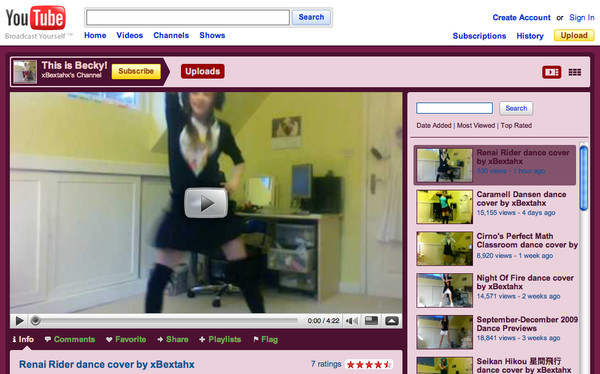The height and width of the screenshot is (374, 600).
Task: Subscribe to xBextahx's Channel
Action: pyautogui.click(x=136, y=72)
